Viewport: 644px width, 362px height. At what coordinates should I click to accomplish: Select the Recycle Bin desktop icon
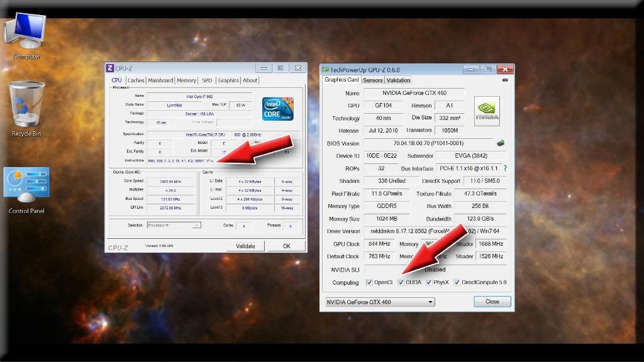[26, 109]
